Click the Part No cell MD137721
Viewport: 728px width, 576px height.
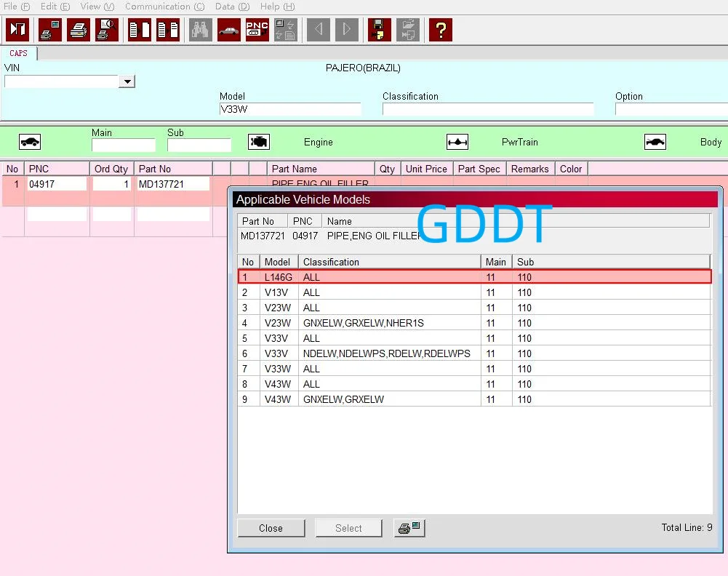coord(173,184)
